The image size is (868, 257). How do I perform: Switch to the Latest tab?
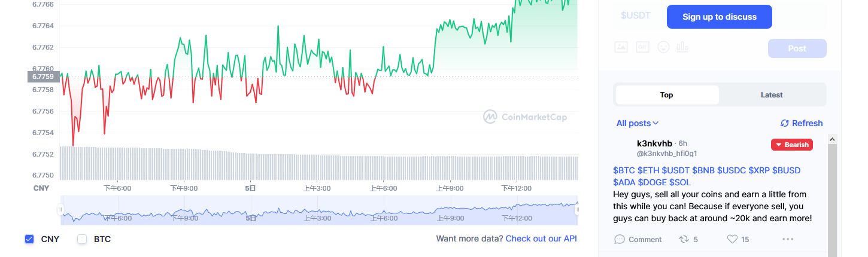pos(772,94)
